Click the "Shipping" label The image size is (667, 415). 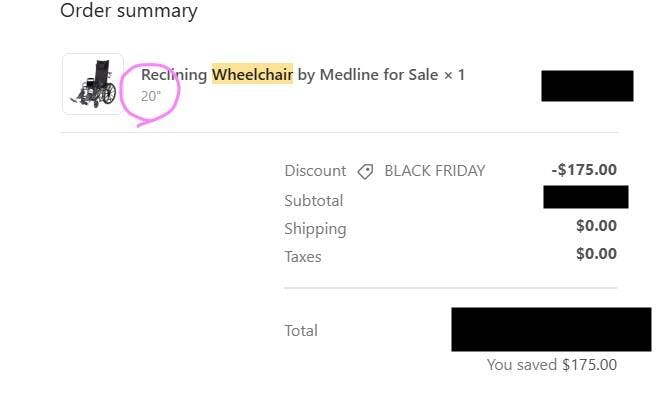[x=315, y=228]
